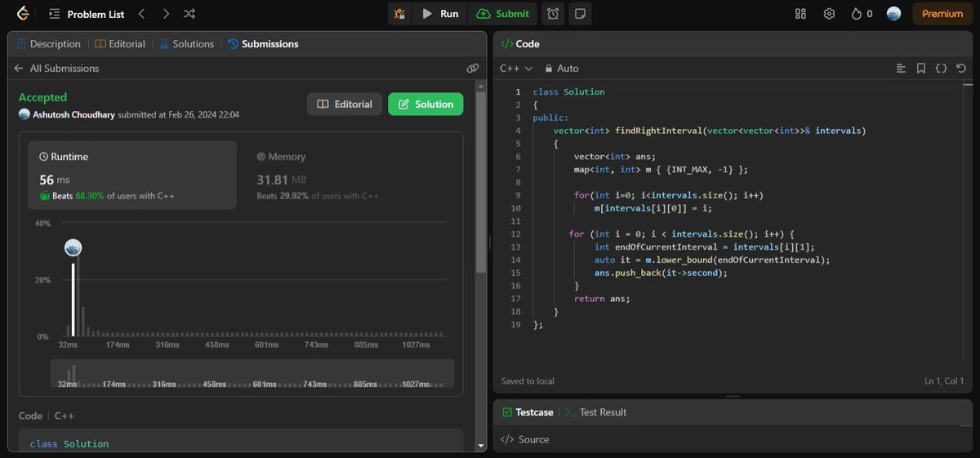Open Editorial button beside Accepted
The height and width of the screenshot is (458, 980).
(x=345, y=104)
